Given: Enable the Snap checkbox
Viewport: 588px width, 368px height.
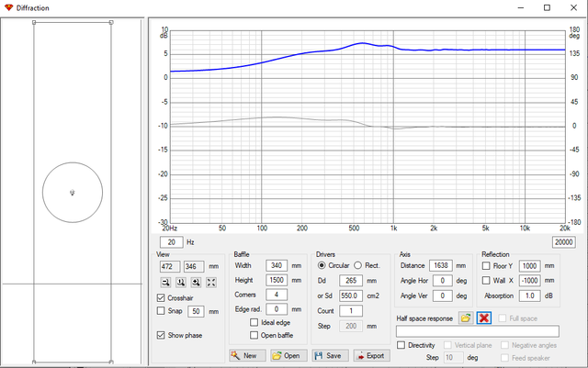Looking at the screenshot, I should coord(161,311).
